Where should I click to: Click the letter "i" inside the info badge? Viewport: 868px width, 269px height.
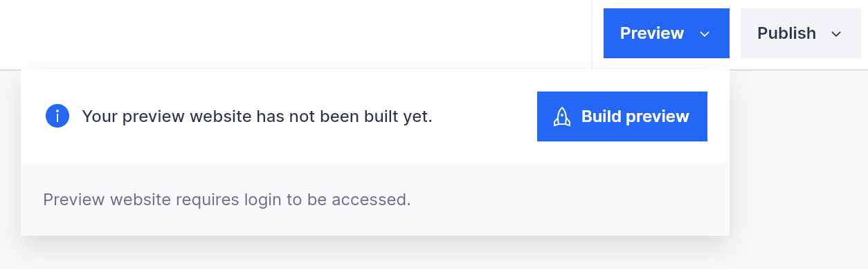(57, 116)
